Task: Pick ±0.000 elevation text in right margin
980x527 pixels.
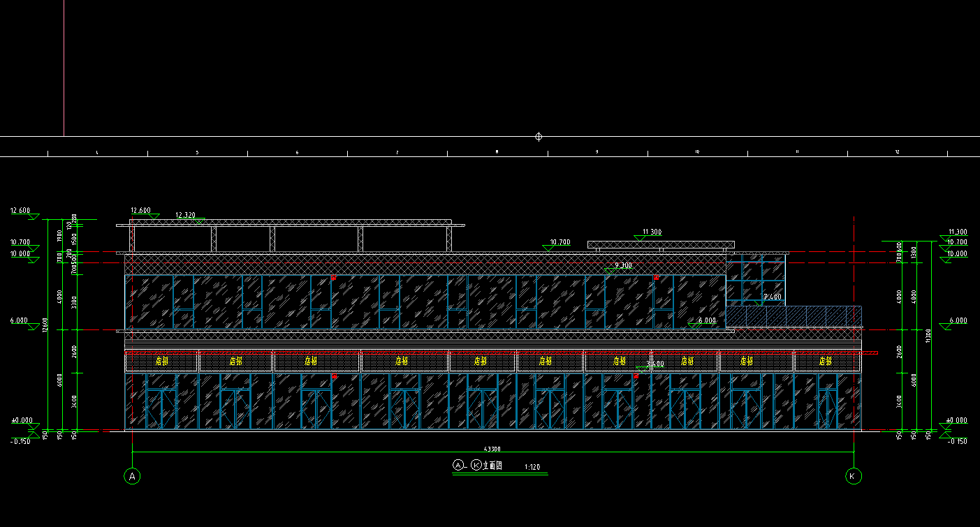Action: pyautogui.click(x=957, y=420)
